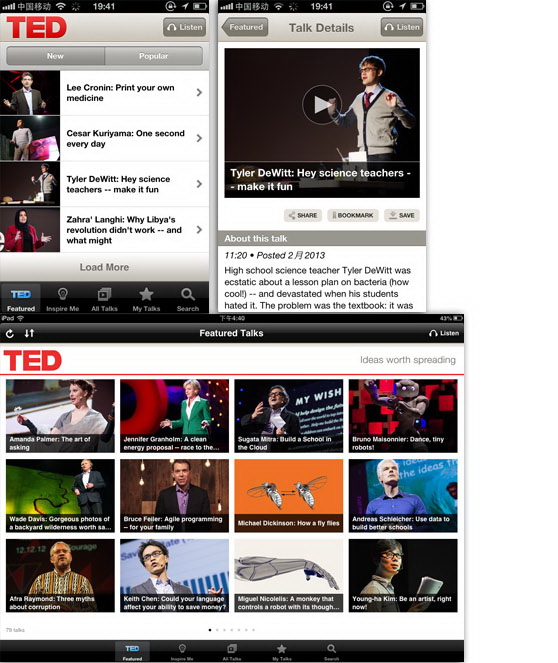The width and height of the screenshot is (558, 663).
Task: Tap the sort arrows icon on the iPad
Action: pyautogui.click(x=29, y=333)
